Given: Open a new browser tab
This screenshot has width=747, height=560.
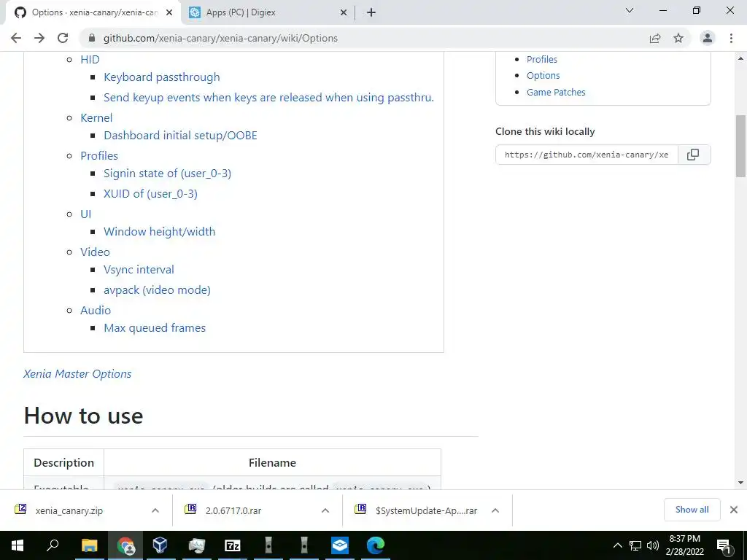Looking at the screenshot, I should (371, 13).
